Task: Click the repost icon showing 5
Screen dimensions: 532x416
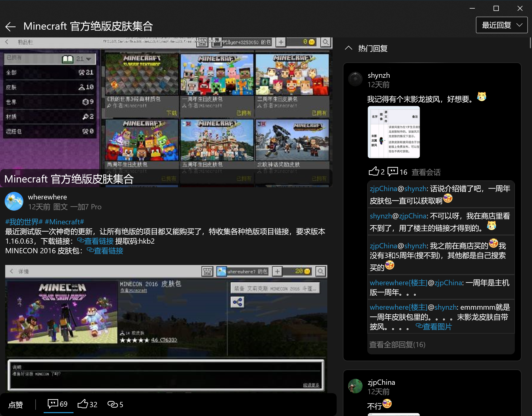Action: (115, 404)
